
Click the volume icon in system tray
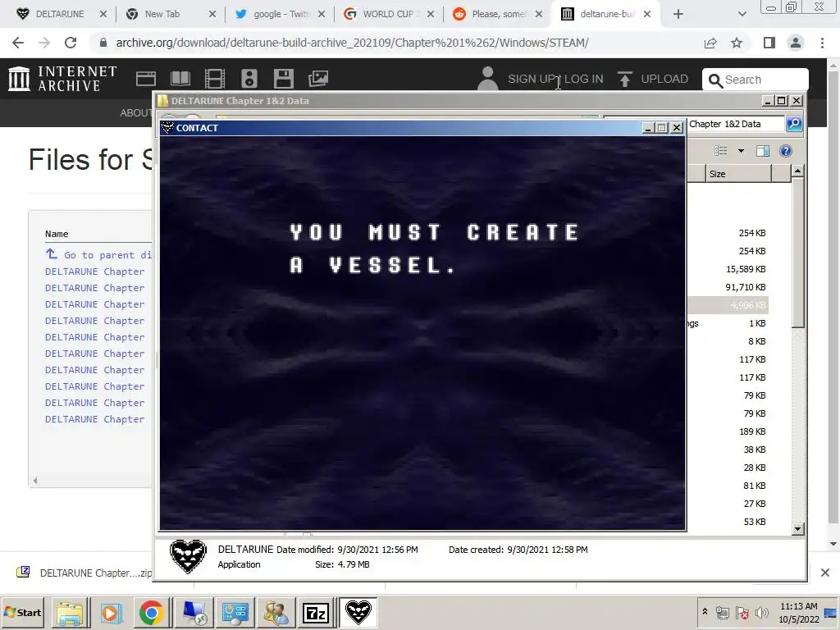[762, 612]
